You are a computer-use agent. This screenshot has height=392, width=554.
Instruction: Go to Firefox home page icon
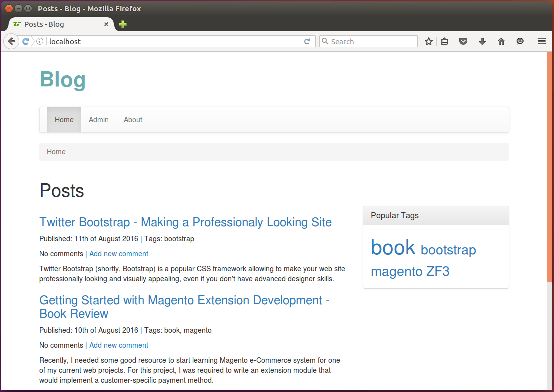[x=501, y=42]
